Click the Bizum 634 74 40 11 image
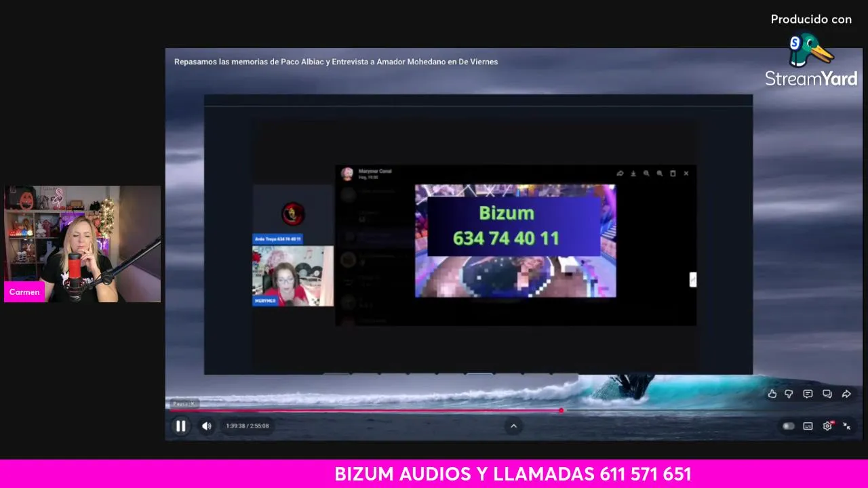 [515, 241]
